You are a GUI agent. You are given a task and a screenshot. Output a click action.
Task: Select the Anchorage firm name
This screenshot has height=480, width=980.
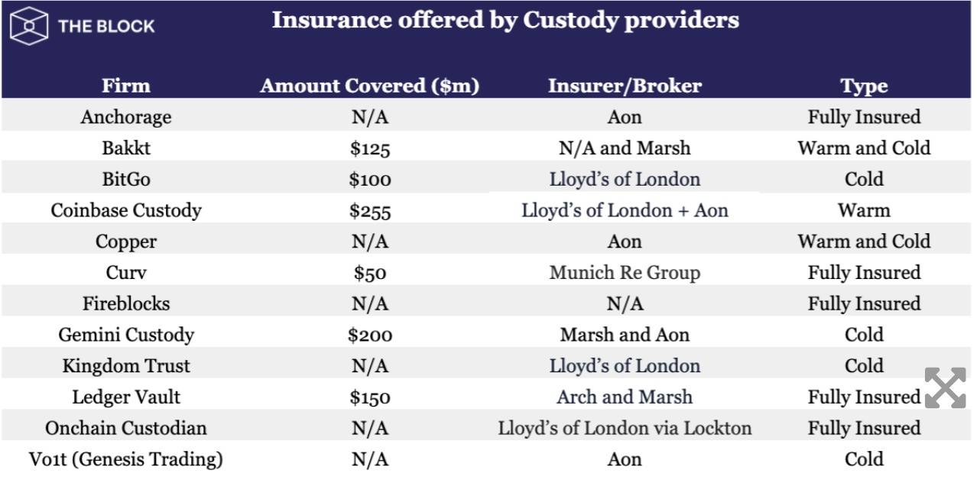126,117
